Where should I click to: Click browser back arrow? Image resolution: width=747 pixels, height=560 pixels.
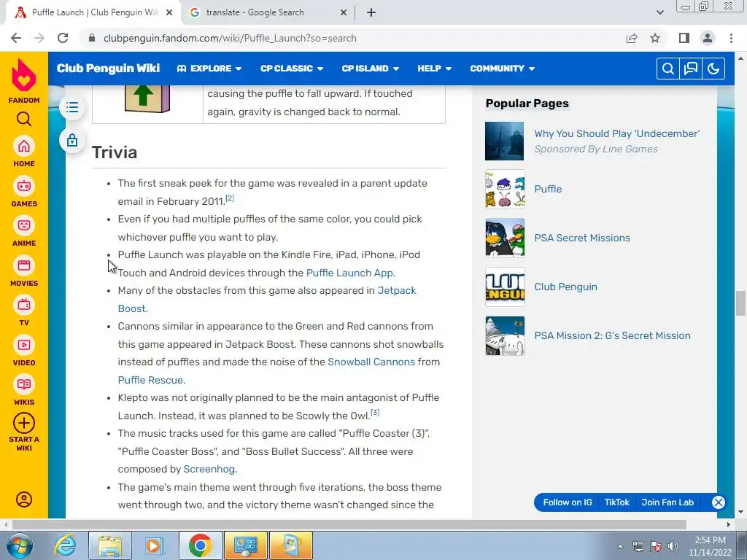(16, 38)
